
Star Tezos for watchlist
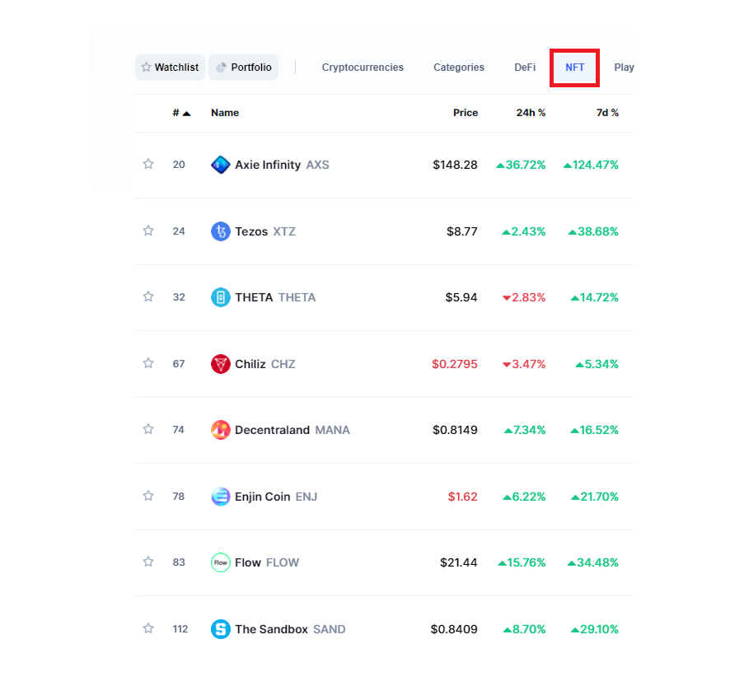[x=148, y=231]
